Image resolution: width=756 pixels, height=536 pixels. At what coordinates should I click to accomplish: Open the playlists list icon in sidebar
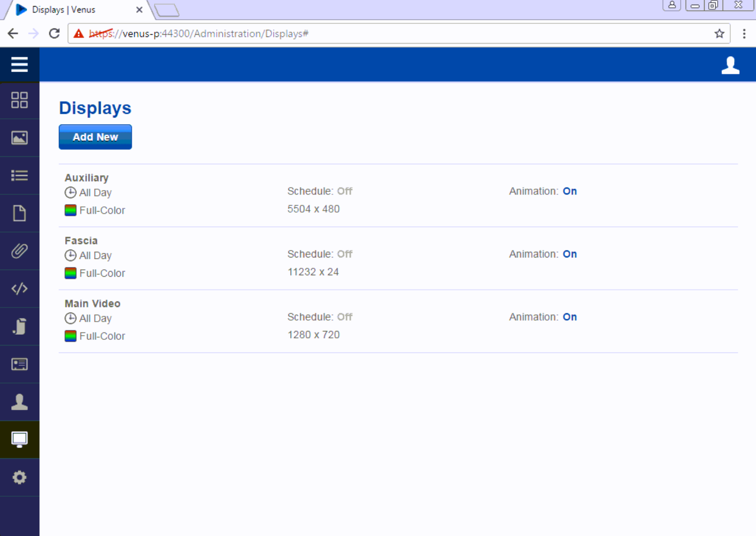(19, 176)
